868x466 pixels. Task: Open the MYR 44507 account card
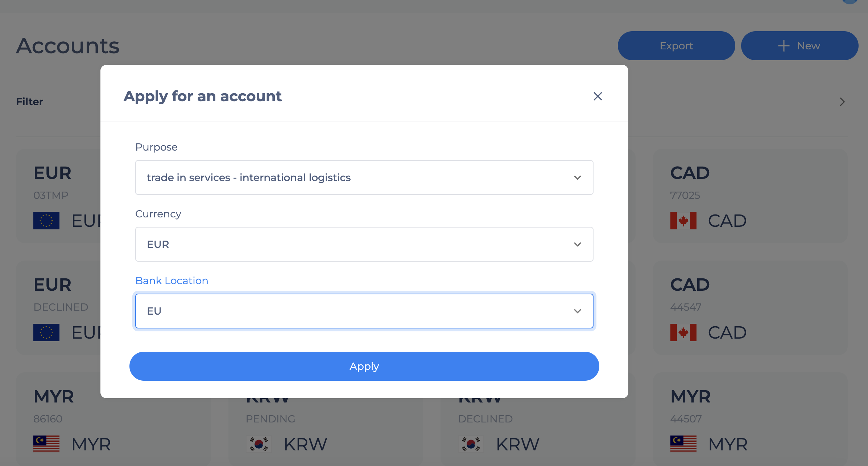click(751, 419)
